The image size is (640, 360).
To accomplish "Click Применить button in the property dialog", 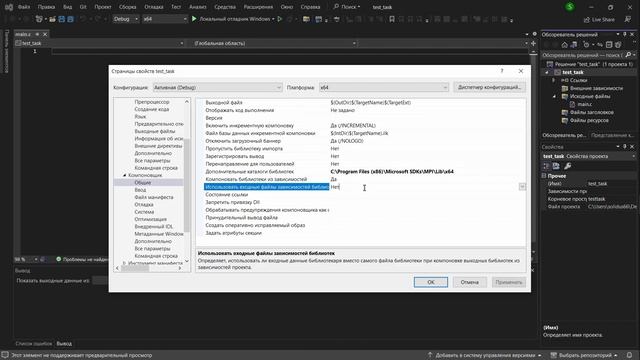I will (509, 282).
